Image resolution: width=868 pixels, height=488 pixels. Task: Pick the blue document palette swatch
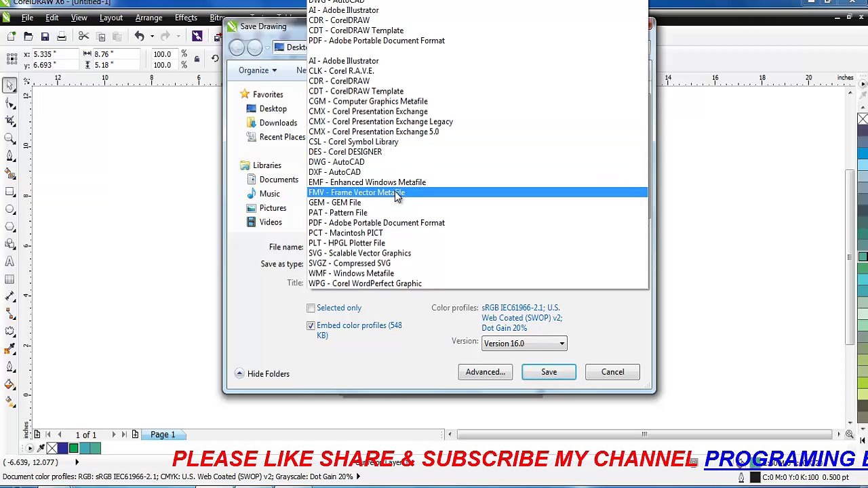click(62, 448)
